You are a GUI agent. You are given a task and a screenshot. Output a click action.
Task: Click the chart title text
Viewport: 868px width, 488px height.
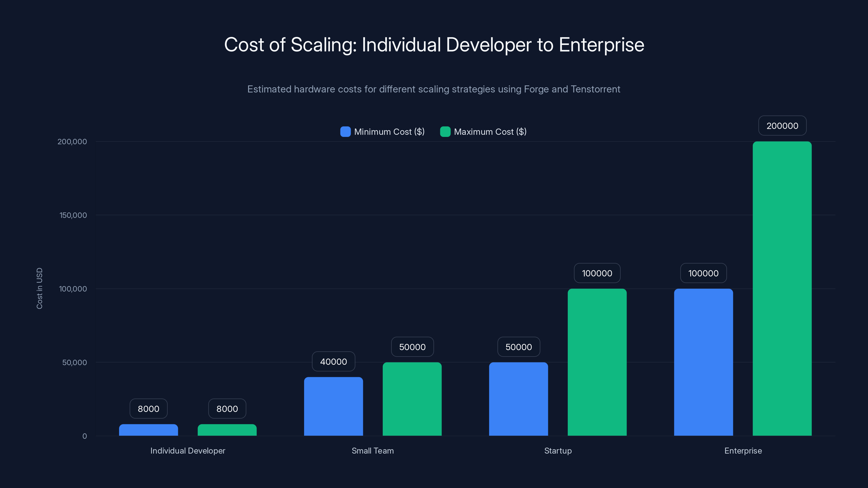pyautogui.click(x=434, y=44)
